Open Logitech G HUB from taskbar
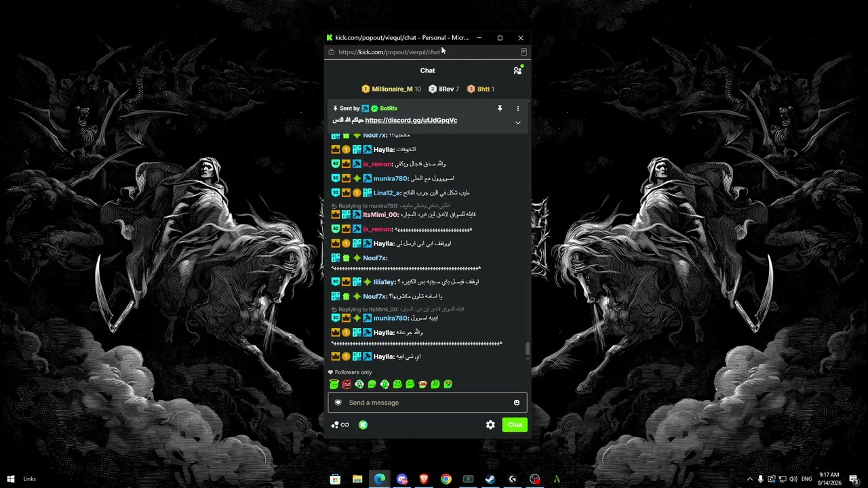The height and width of the screenshot is (488, 868). tap(513, 479)
